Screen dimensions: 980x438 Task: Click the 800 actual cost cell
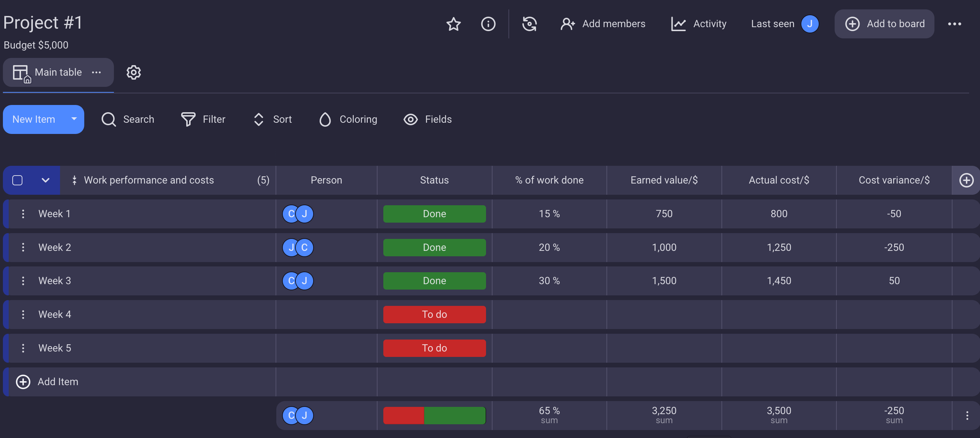click(x=779, y=214)
